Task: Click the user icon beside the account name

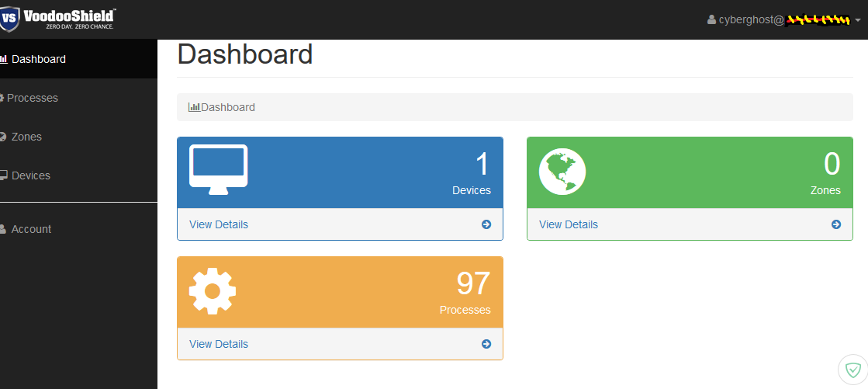Action: pos(711,19)
